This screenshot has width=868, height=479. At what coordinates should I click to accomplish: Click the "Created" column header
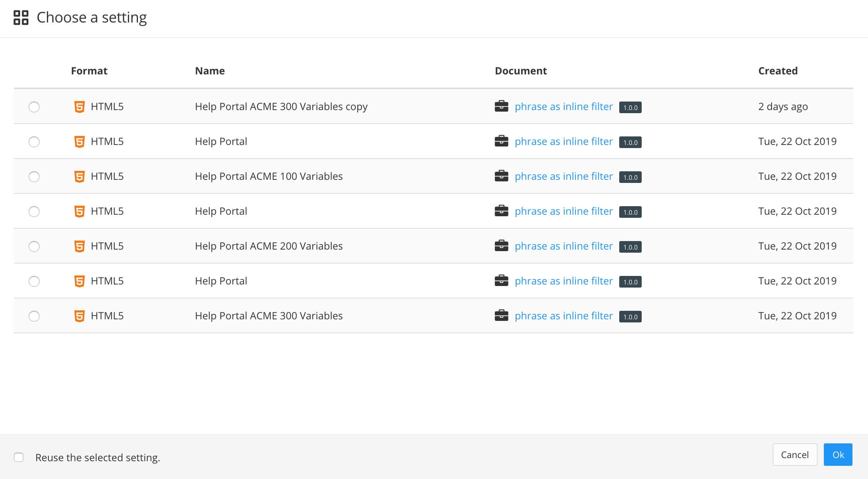pyautogui.click(x=778, y=71)
